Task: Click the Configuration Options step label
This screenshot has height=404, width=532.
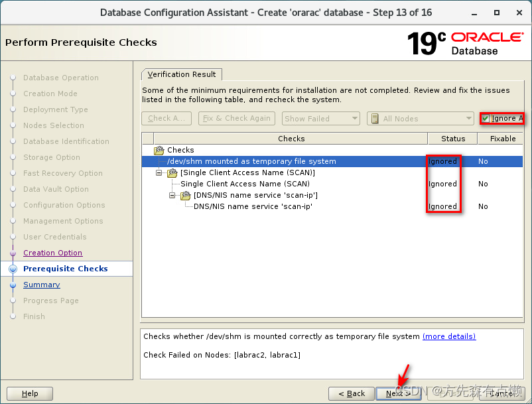Action: (x=64, y=205)
